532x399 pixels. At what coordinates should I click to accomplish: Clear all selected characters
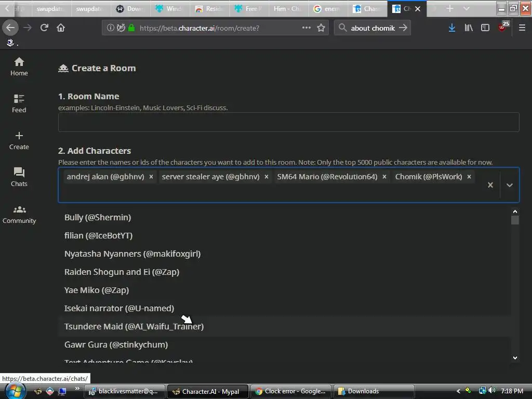[490, 185]
